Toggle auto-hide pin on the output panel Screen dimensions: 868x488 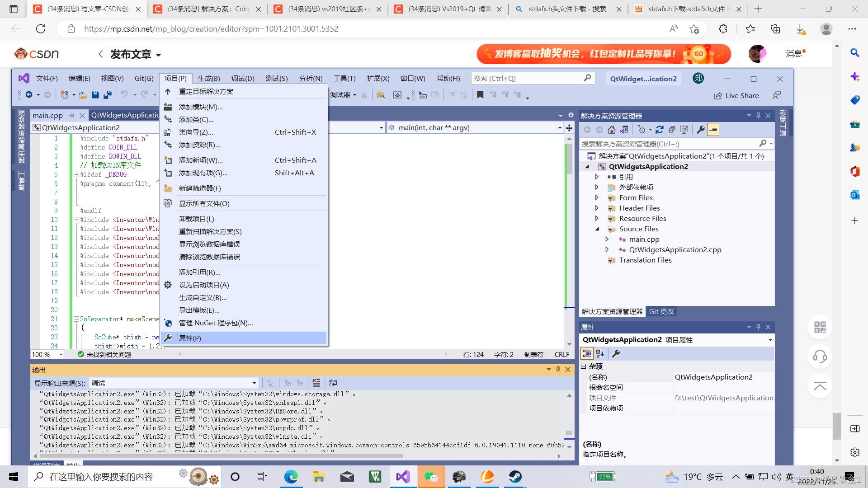558,369
